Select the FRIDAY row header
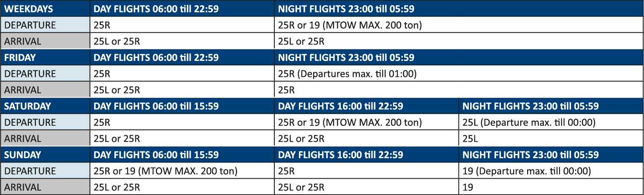 [45, 58]
